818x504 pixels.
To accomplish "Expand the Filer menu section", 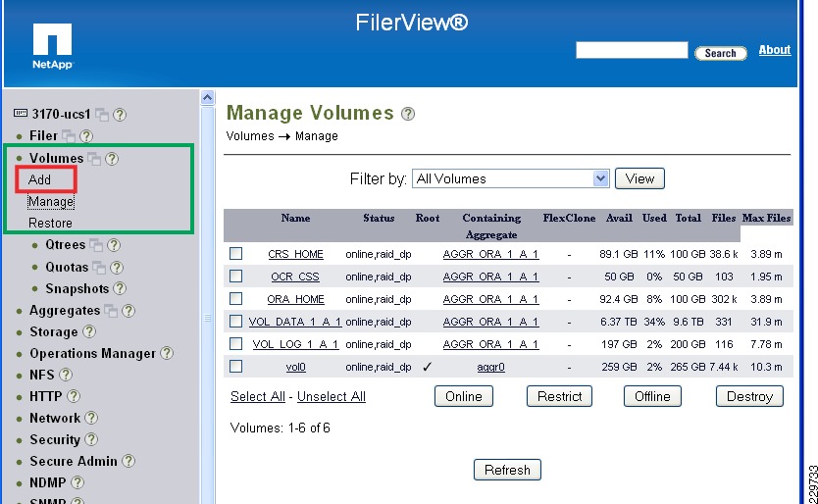I will (43, 135).
